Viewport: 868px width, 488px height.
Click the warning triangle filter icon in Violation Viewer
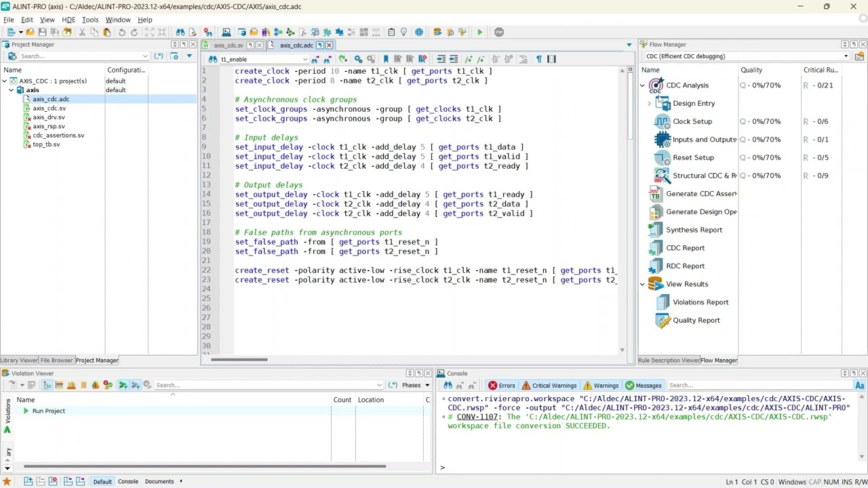click(96, 385)
